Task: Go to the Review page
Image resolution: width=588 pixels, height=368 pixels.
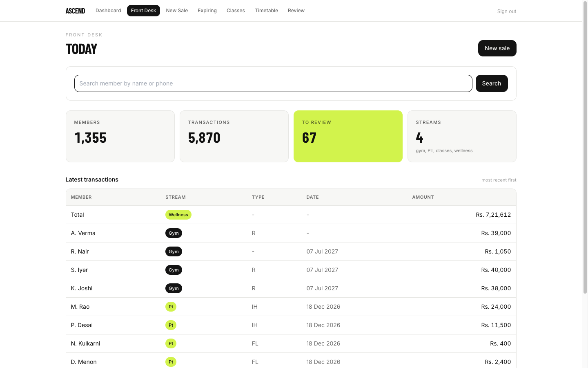Action: coord(296,11)
